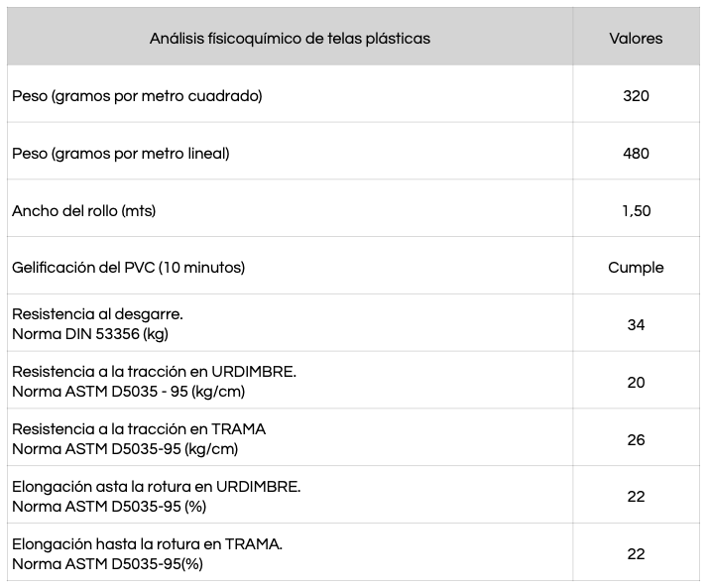Click 'Peso (gramos por metro cuadrado)' row label

click(137, 96)
